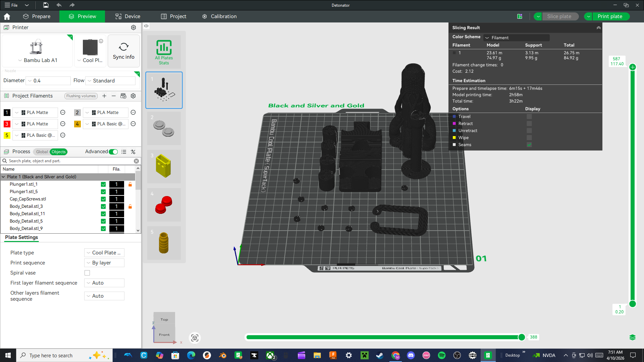The image size is (644, 362).
Task: Enable Travel display checkbox
Action: (x=529, y=117)
